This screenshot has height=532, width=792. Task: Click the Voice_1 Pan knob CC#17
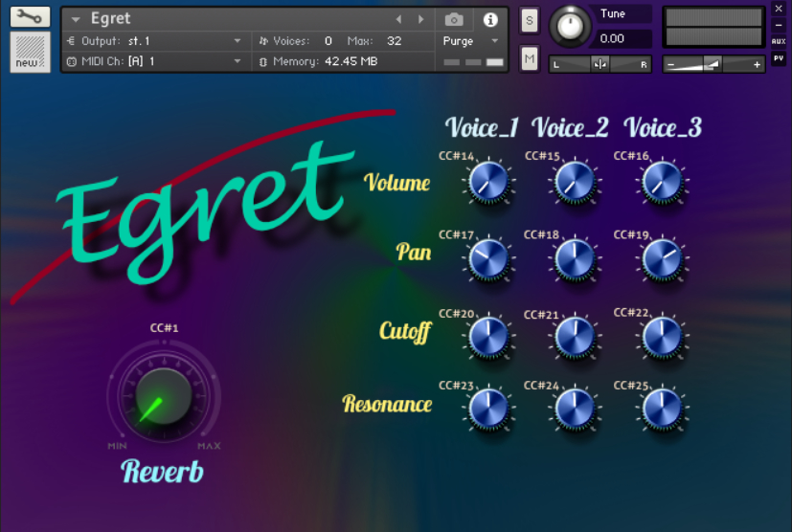point(488,259)
